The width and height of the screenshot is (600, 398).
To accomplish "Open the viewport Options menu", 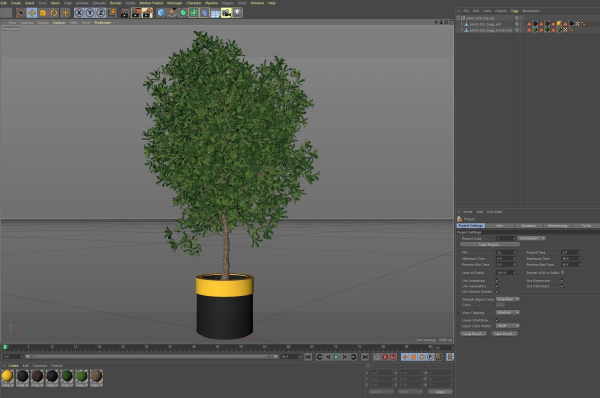I will pos(59,23).
